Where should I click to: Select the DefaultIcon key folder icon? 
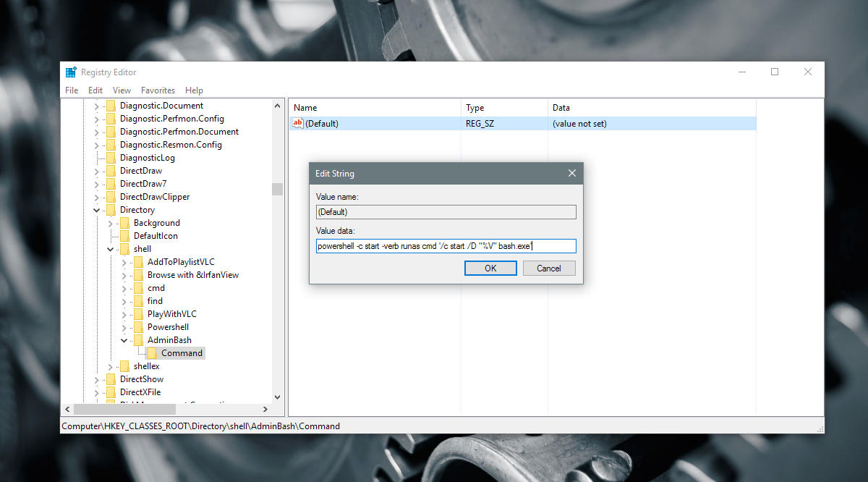point(124,236)
